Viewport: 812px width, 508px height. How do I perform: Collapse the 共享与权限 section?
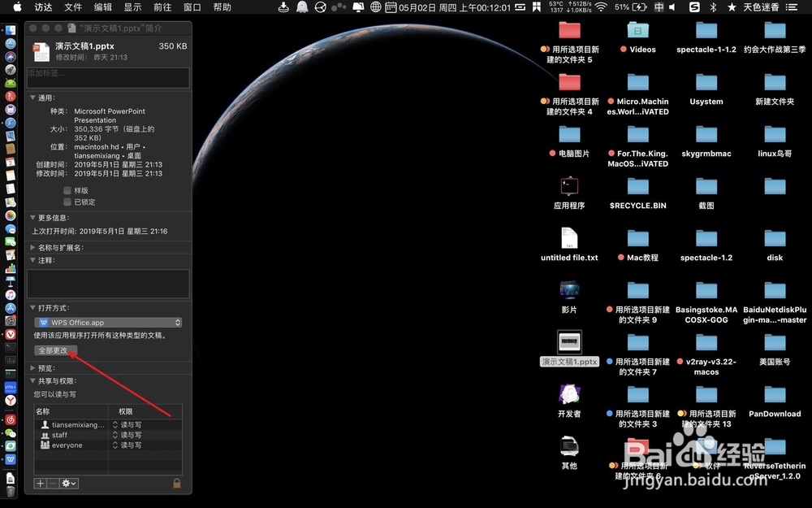(32, 380)
